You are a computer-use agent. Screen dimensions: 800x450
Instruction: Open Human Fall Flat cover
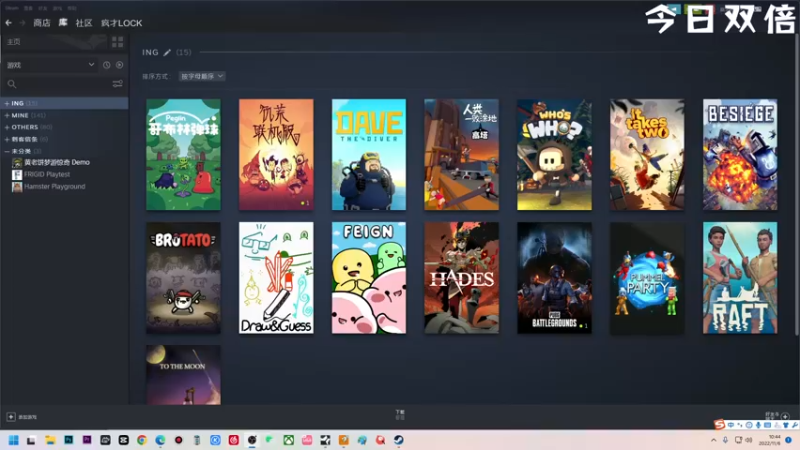pyautogui.click(x=462, y=155)
